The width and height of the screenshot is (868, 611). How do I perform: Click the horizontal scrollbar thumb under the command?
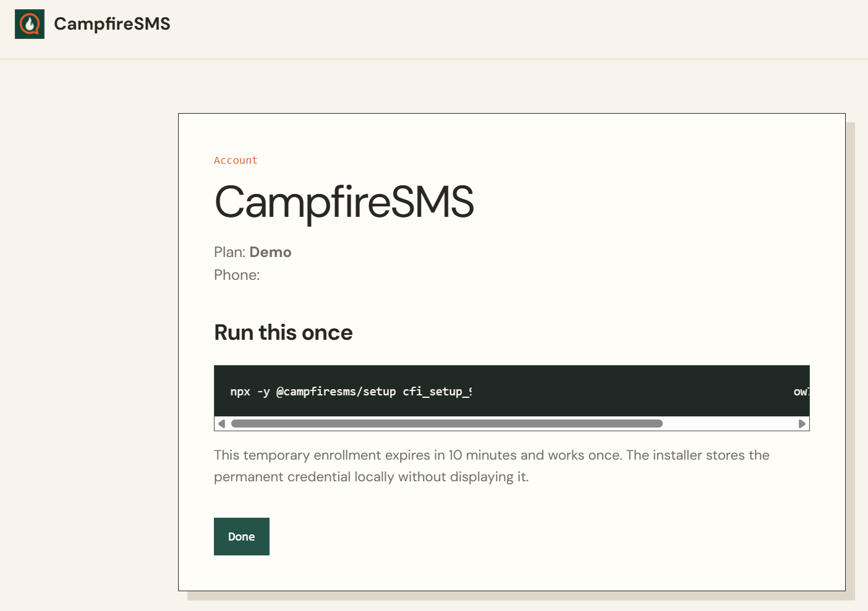click(x=447, y=424)
